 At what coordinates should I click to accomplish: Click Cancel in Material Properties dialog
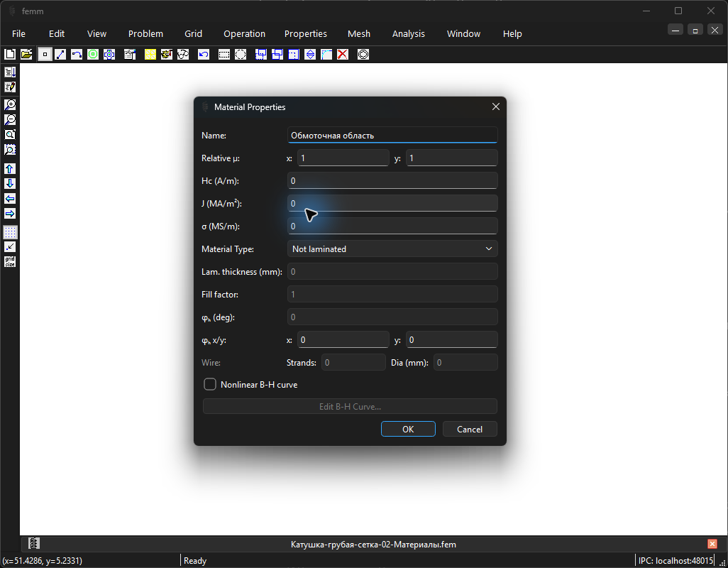coord(470,429)
